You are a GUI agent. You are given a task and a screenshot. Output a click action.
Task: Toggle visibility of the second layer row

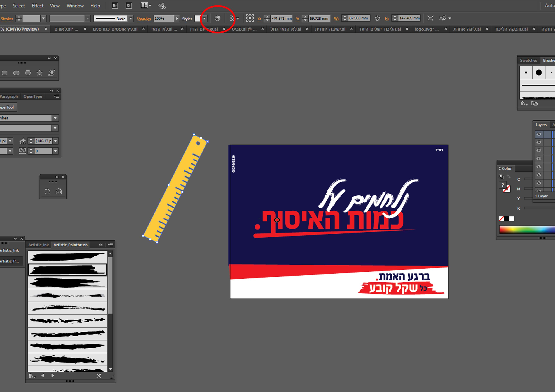coord(539,142)
